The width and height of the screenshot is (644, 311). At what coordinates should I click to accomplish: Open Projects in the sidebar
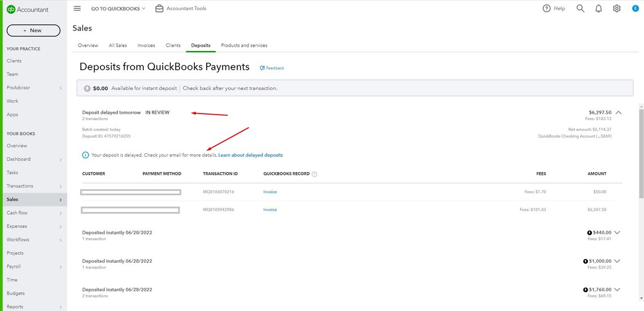click(x=15, y=253)
